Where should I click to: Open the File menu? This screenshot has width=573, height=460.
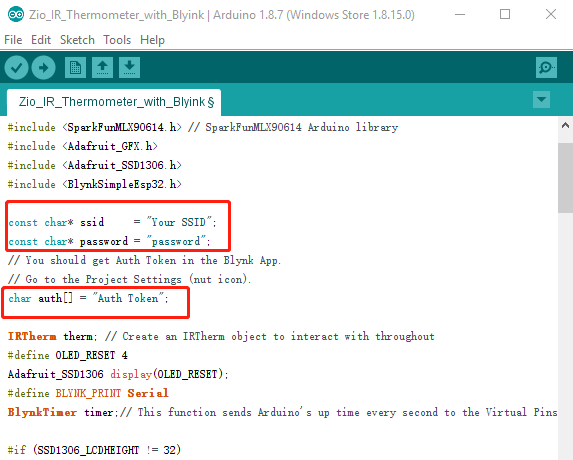point(13,39)
